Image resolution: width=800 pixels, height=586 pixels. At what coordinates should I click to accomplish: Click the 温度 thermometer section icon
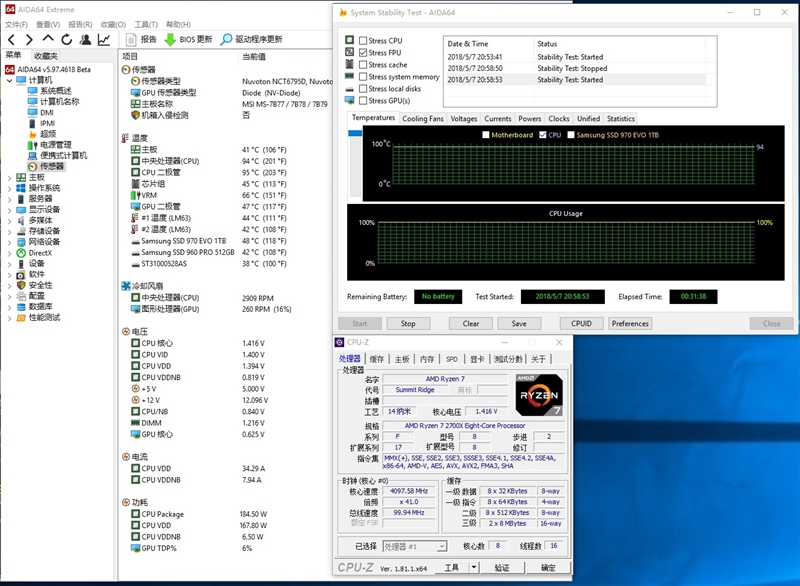coord(125,138)
